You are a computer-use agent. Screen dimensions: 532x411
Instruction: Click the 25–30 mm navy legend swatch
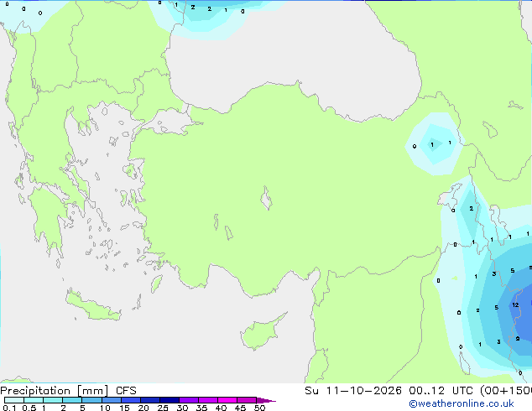pyautogui.click(x=169, y=400)
